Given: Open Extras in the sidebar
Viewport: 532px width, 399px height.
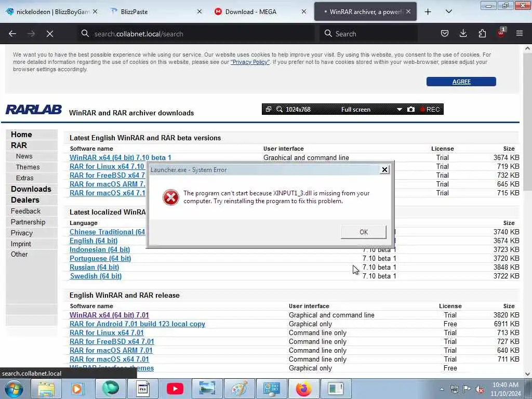Looking at the screenshot, I should pos(24,178).
